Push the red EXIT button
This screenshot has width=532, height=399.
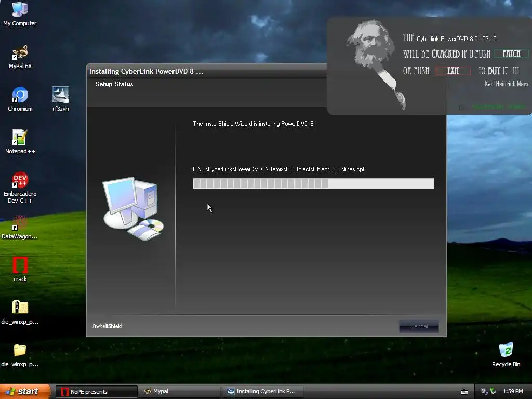click(x=453, y=71)
